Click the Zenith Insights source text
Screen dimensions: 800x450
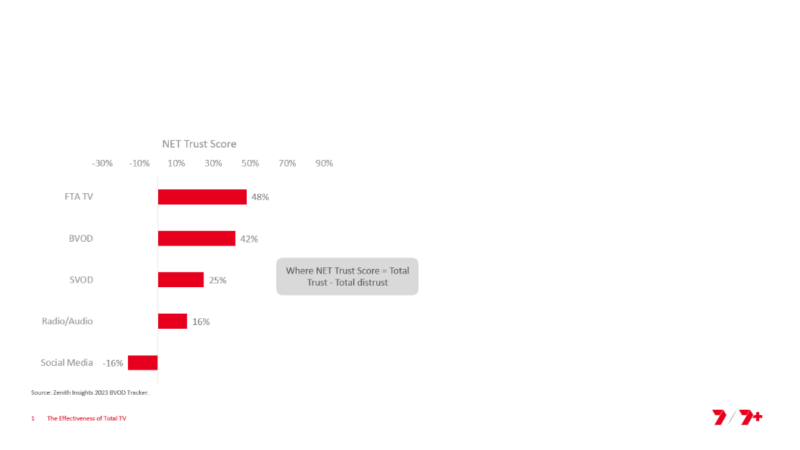(90, 392)
